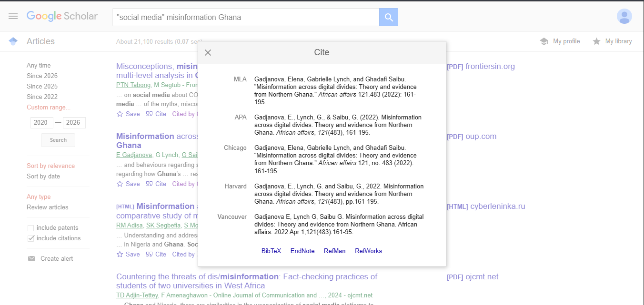Click the end year field showing 2026
The image size is (644, 305).
tap(74, 123)
